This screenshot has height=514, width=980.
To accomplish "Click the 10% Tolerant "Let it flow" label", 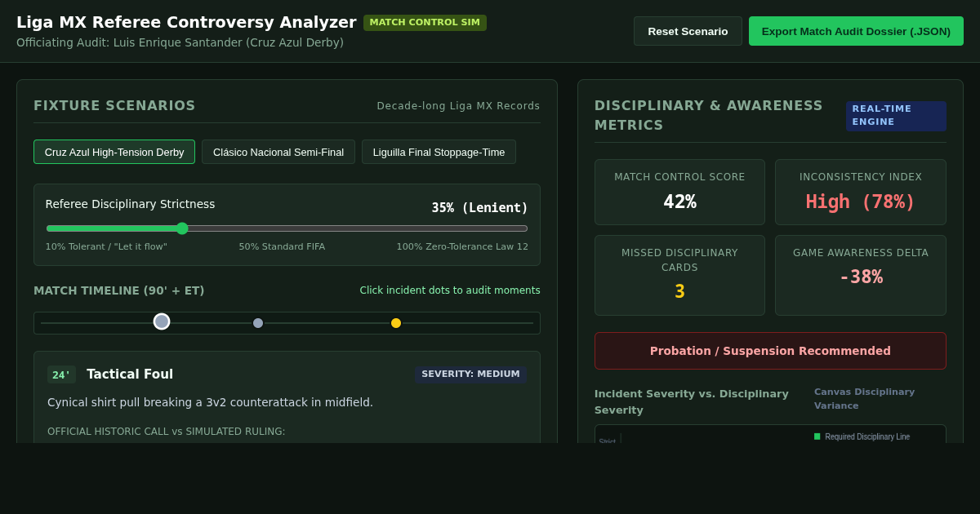I will tap(106, 246).
